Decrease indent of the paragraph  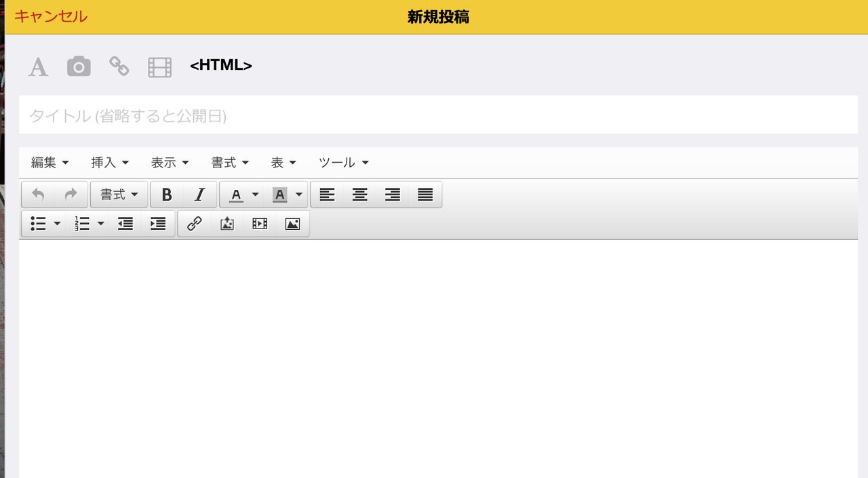pos(125,224)
